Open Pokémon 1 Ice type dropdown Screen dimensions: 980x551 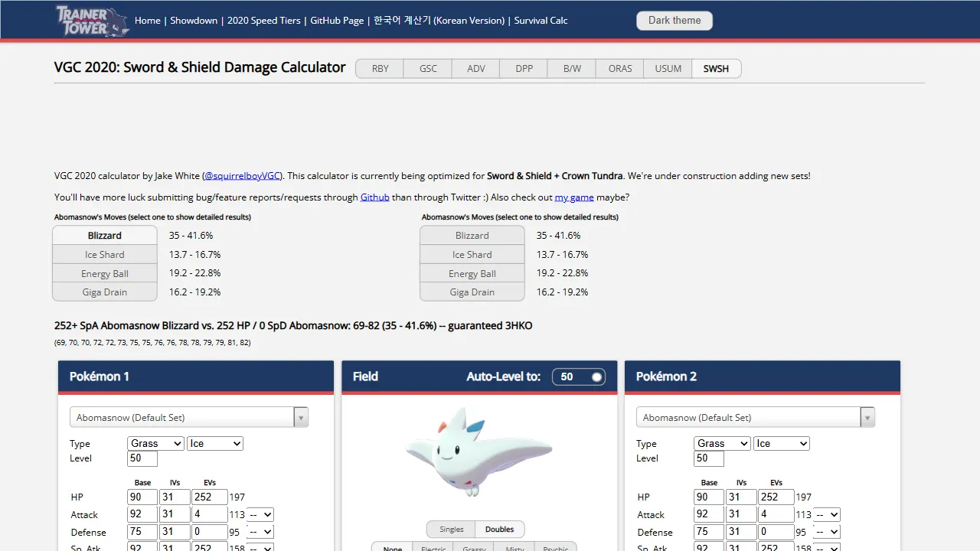coord(215,444)
